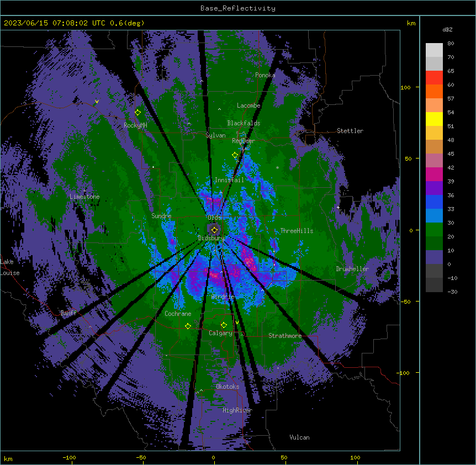Click the RedDeer city label
The width and height of the screenshot is (476, 465).
[x=244, y=141]
